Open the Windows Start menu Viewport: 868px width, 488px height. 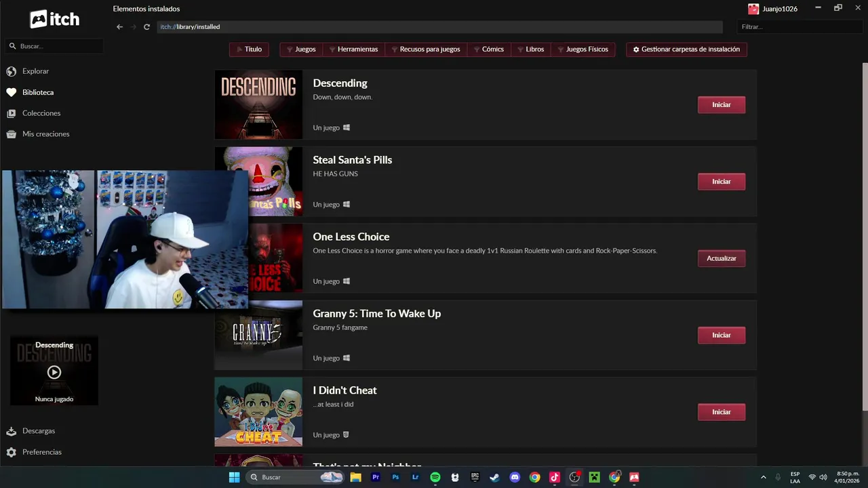click(x=234, y=477)
